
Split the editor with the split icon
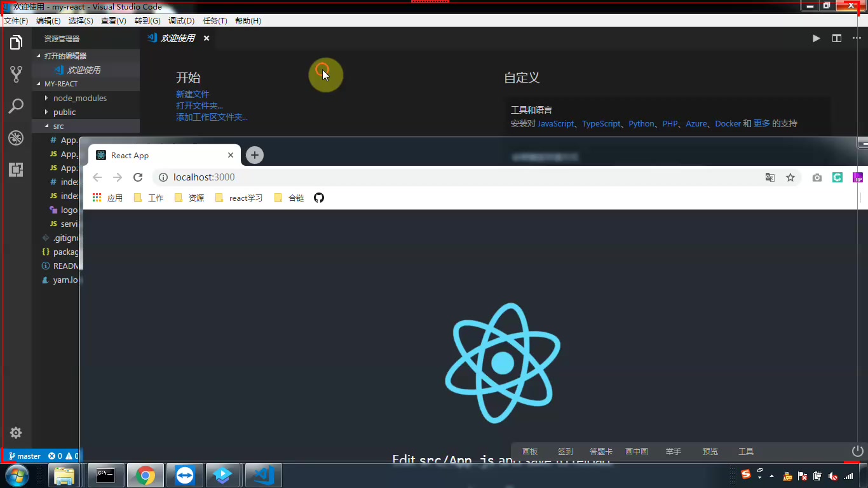837,38
